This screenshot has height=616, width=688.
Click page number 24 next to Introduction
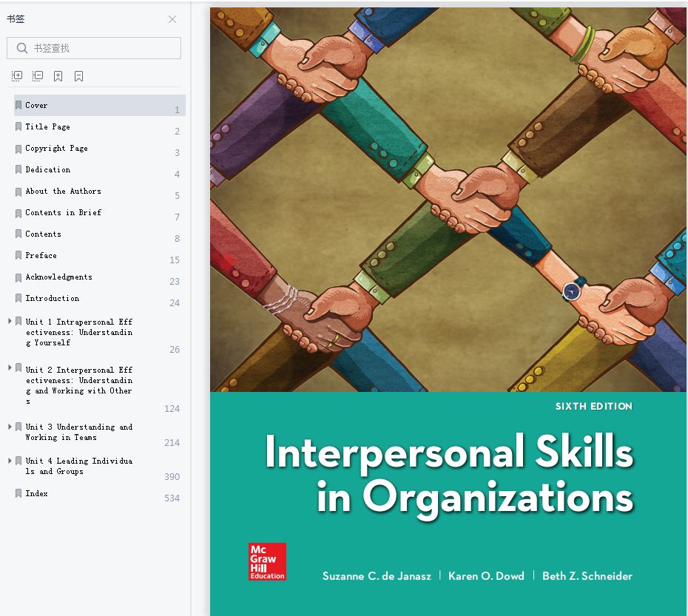pos(175,303)
